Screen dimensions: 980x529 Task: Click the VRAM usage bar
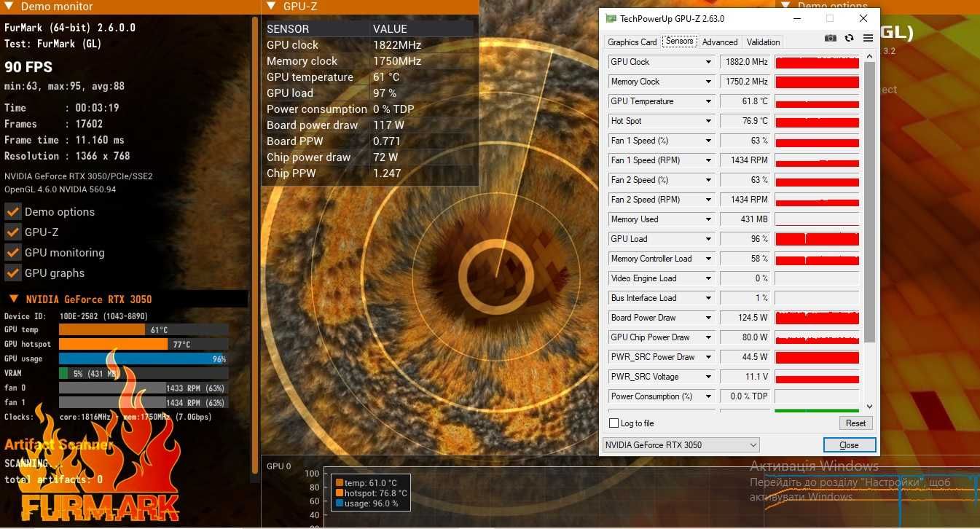point(143,373)
